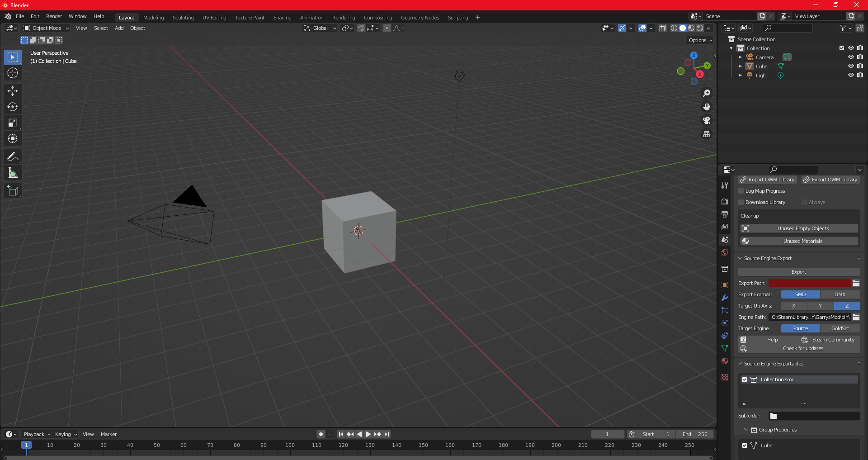Open the Output properties tab

coord(725,214)
